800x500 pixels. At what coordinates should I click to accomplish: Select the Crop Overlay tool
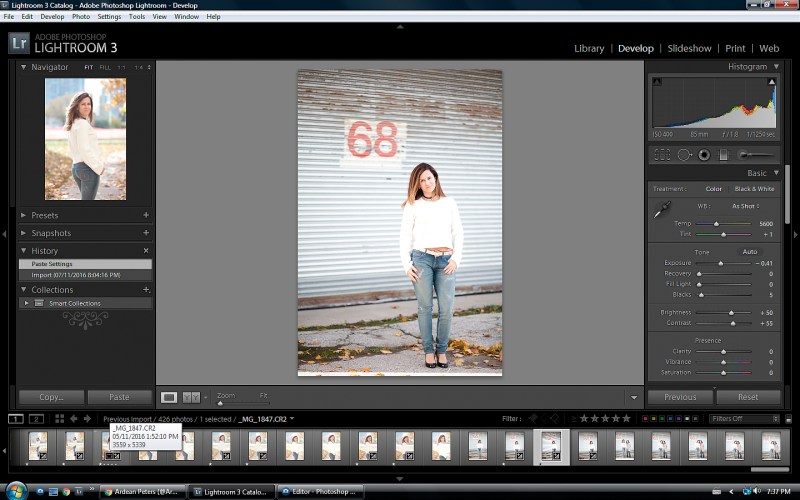pyautogui.click(x=662, y=155)
